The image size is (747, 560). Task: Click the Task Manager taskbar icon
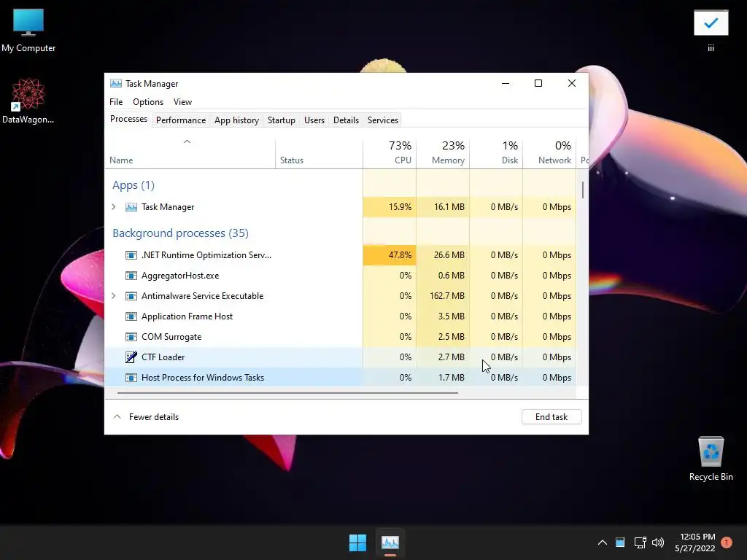point(390,542)
